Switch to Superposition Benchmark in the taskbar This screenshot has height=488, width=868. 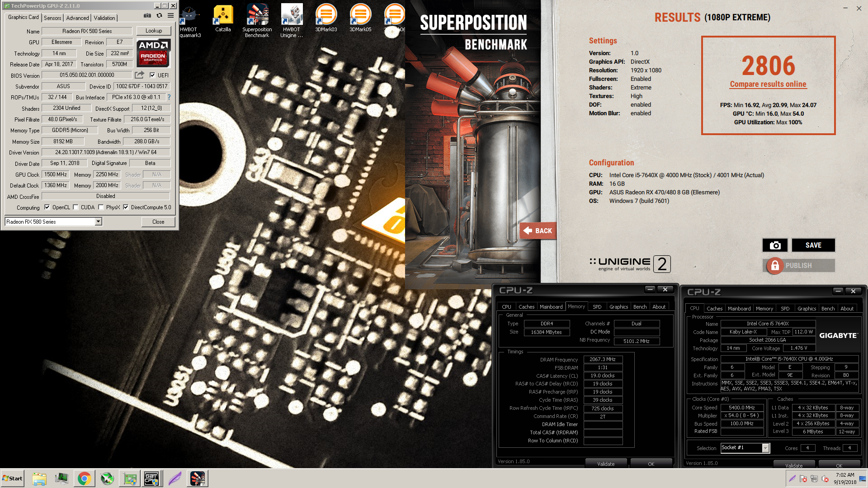coord(198,479)
